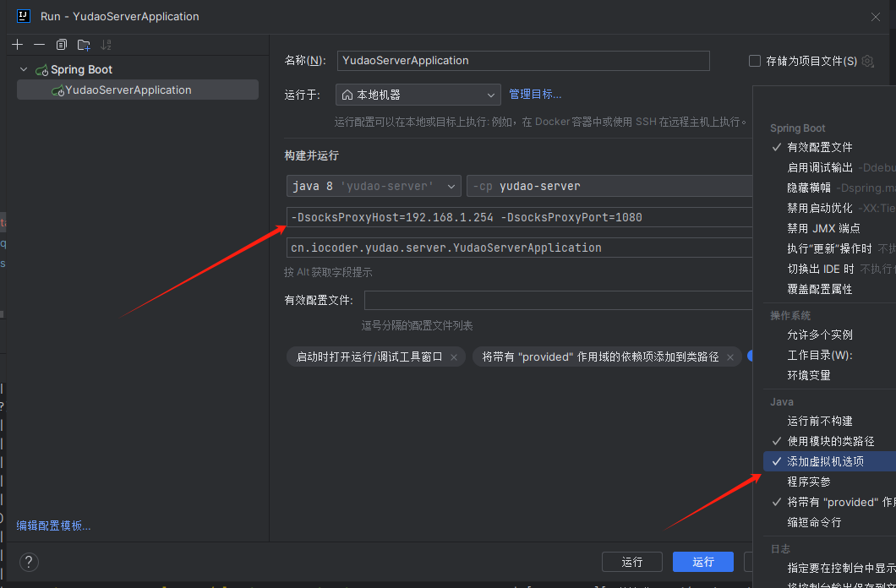The width and height of the screenshot is (896, 588).
Task: Click the VM options field with -DsocksProxyHost
Action: click(518, 218)
